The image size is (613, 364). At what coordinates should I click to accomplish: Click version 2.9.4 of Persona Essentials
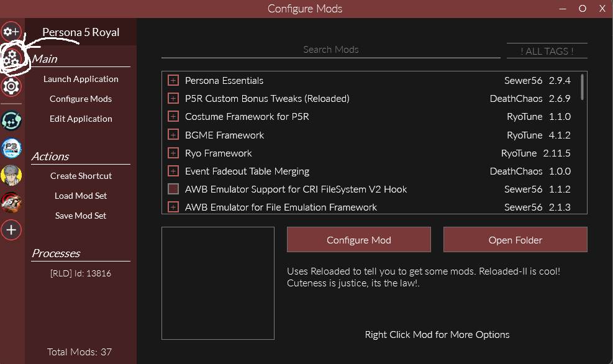pyautogui.click(x=560, y=81)
